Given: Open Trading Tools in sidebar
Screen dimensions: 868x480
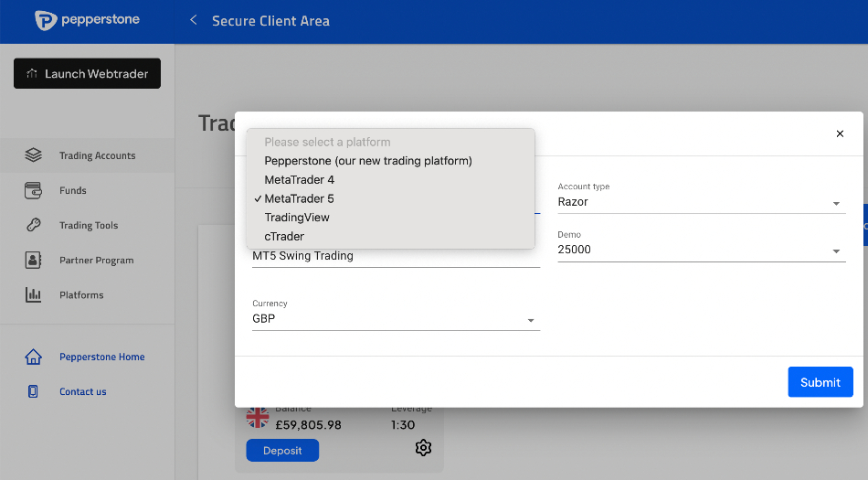Looking at the screenshot, I should point(89,225).
